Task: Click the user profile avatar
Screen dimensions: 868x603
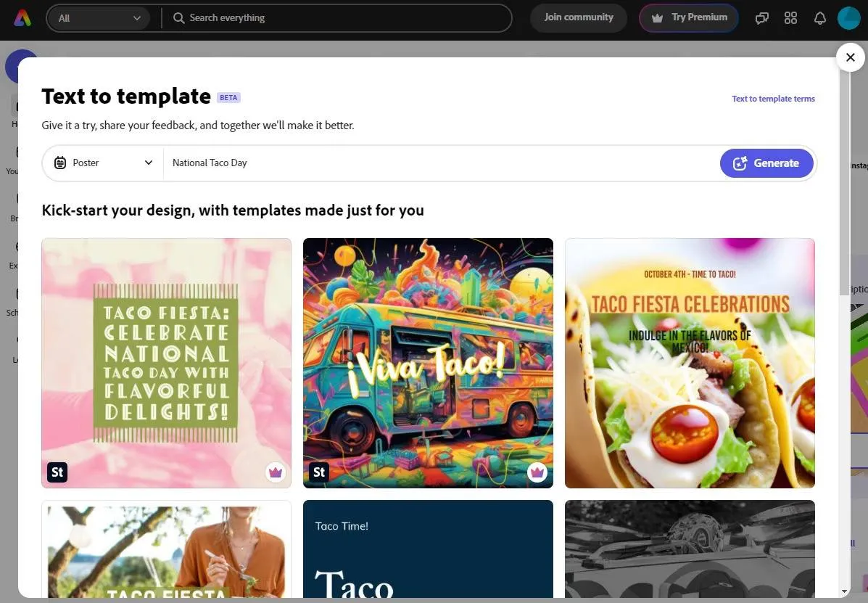Action: [848, 18]
